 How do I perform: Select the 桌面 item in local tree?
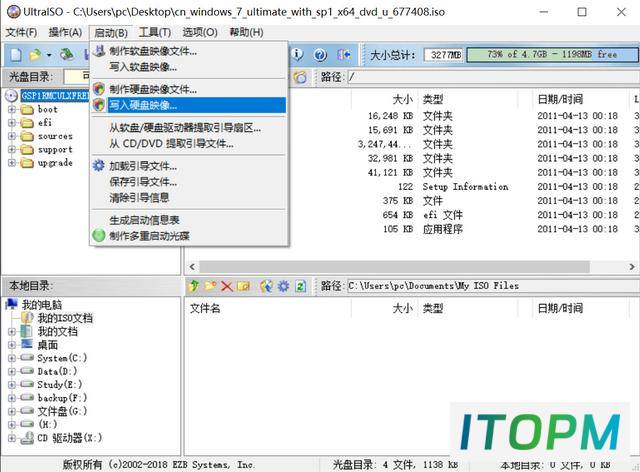coord(48,345)
